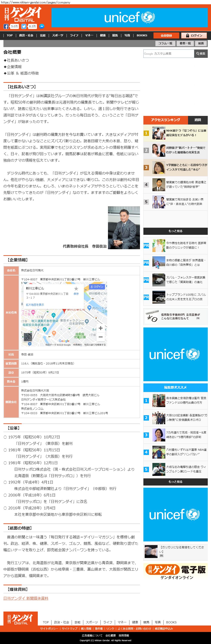Click the ログイン button with lock

pos(194,35)
